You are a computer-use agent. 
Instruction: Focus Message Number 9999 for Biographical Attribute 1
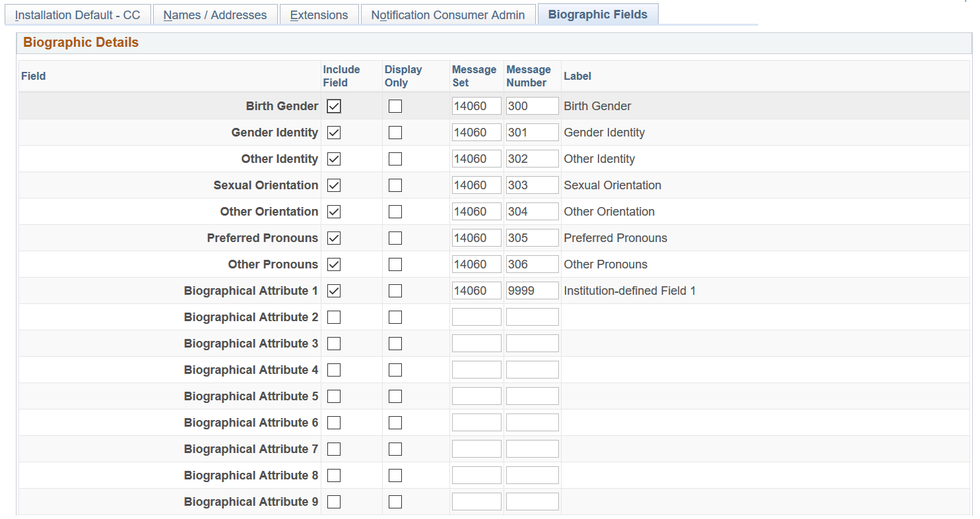tap(532, 291)
